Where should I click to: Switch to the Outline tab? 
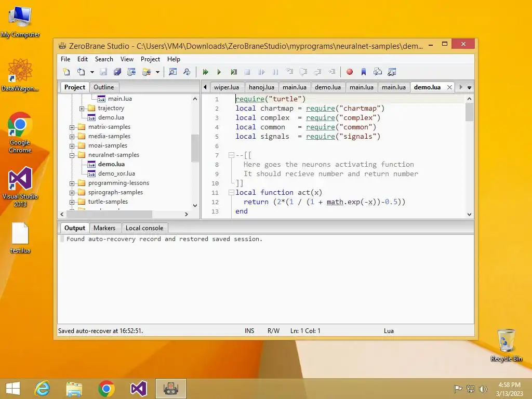pos(104,87)
